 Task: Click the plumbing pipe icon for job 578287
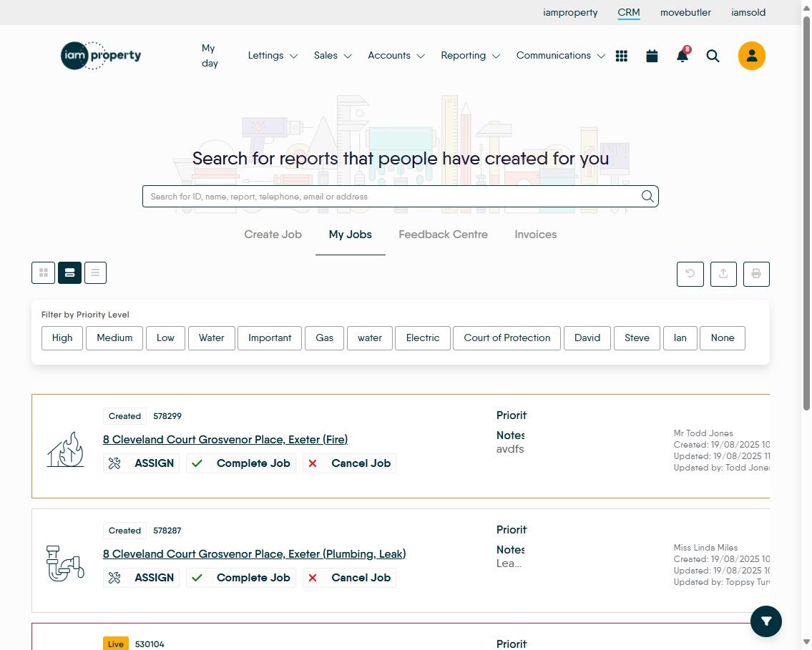65,563
